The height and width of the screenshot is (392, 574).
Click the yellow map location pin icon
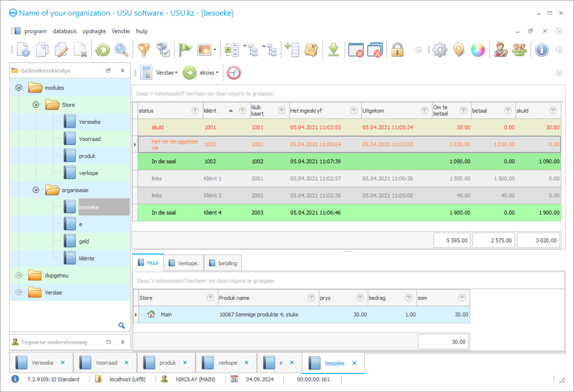459,50
